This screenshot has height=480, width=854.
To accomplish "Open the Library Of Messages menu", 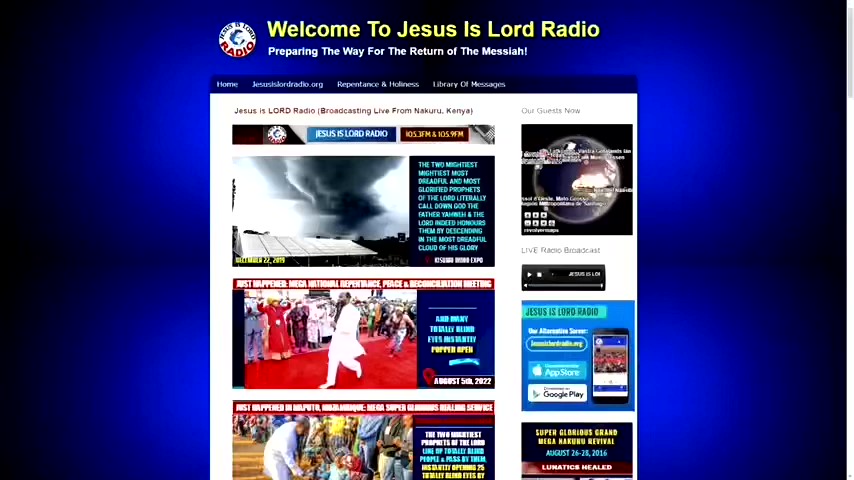I will [468, 84].
